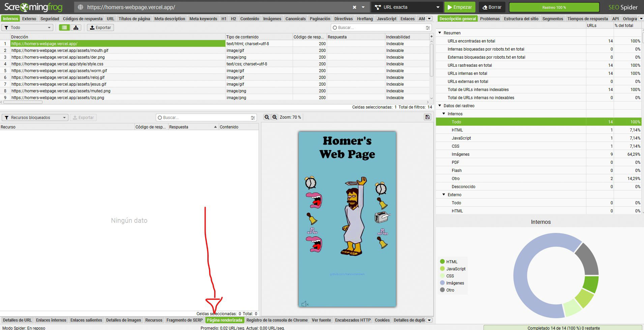
Task: Click the Rastreo 100 % progress bar
Action: [x=554, y=7]
